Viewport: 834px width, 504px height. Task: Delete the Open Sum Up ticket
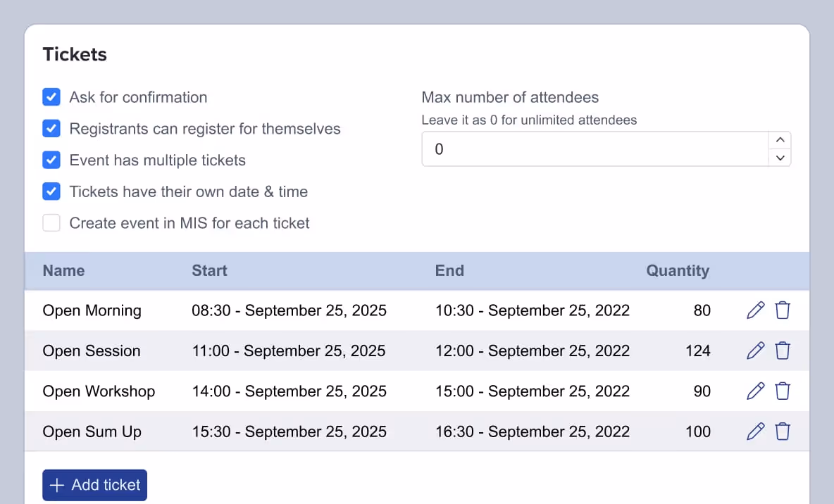pyautogui.click(x=782, y=431)
